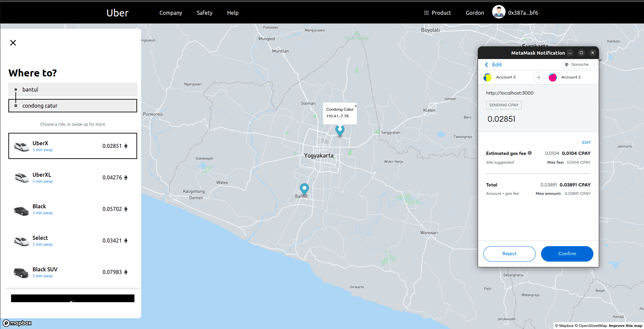Viewport: 644px width, 329px height.
Task: Click the Account 3 name text
Action: [506, 77]
